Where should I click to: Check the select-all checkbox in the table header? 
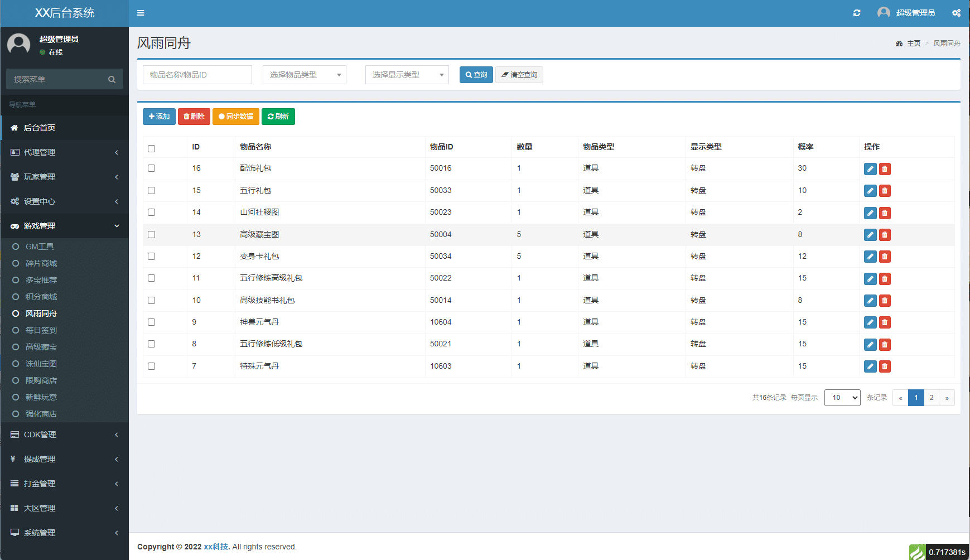coord(151,148)
